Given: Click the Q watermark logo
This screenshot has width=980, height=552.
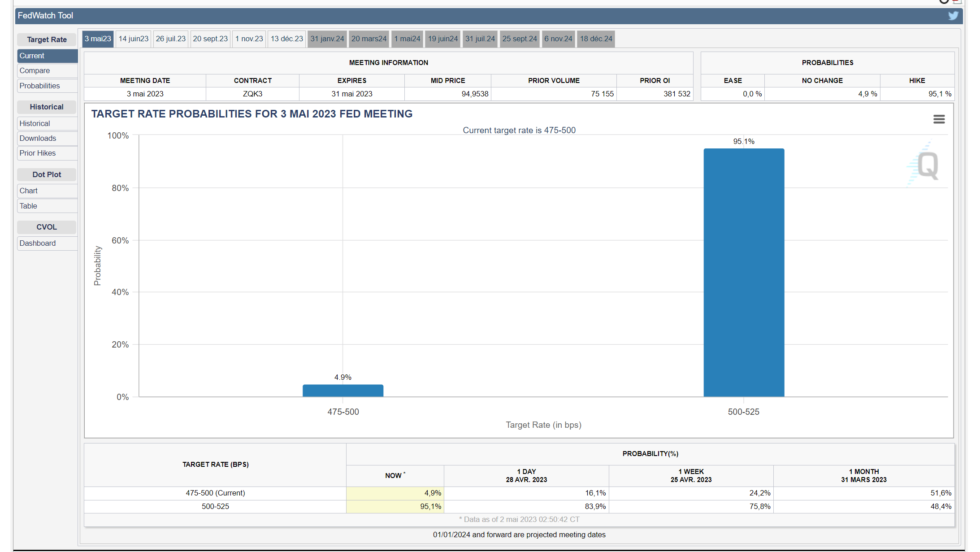Looking at the screenshot, I should click(927, 165).
